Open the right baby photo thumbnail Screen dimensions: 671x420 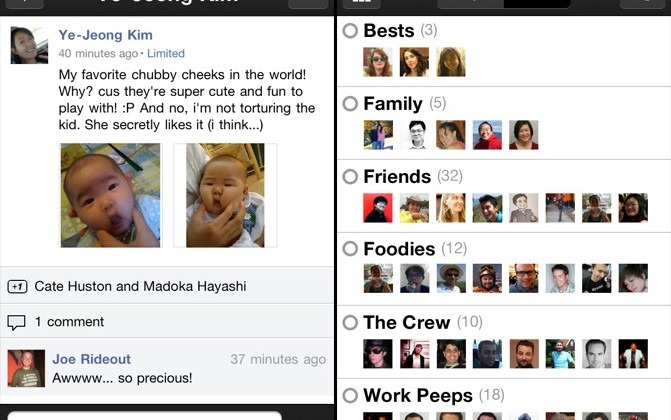click(225, 195)
